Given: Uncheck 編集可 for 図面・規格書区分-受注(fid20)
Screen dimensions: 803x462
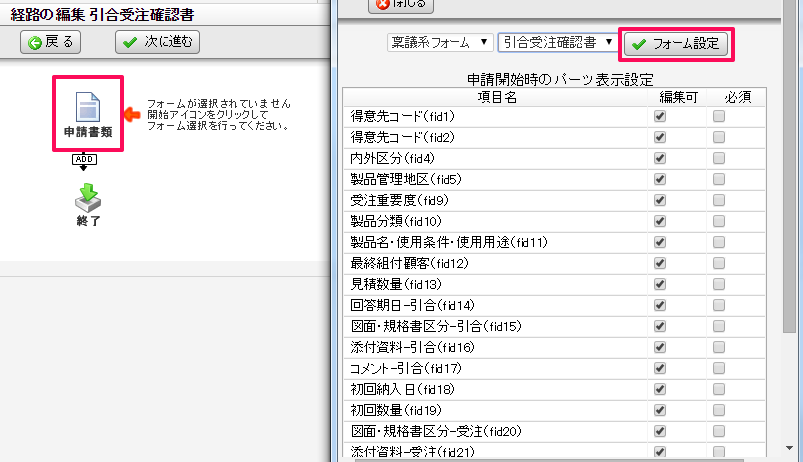Looking at the screenshot, I should pos(660,431).
